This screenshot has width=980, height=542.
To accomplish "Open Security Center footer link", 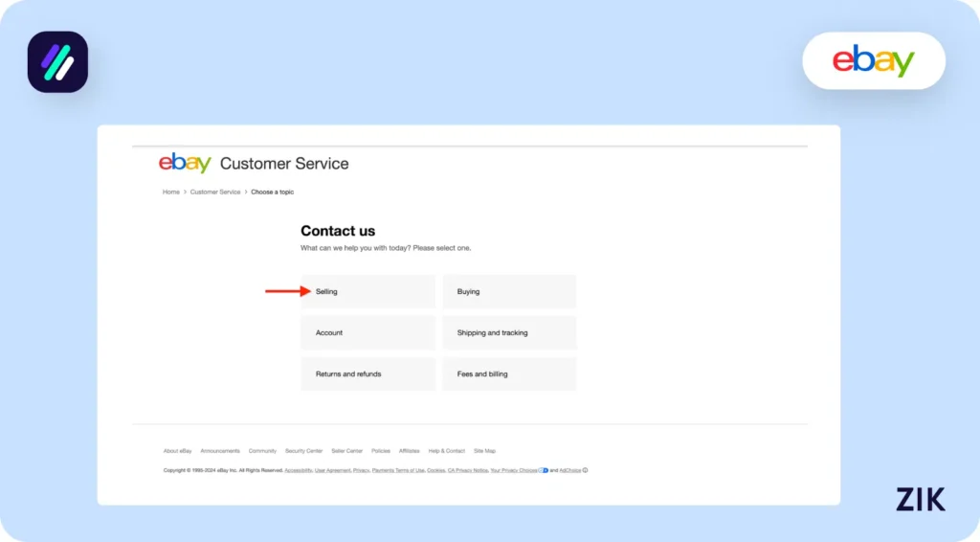I will 303,451.
